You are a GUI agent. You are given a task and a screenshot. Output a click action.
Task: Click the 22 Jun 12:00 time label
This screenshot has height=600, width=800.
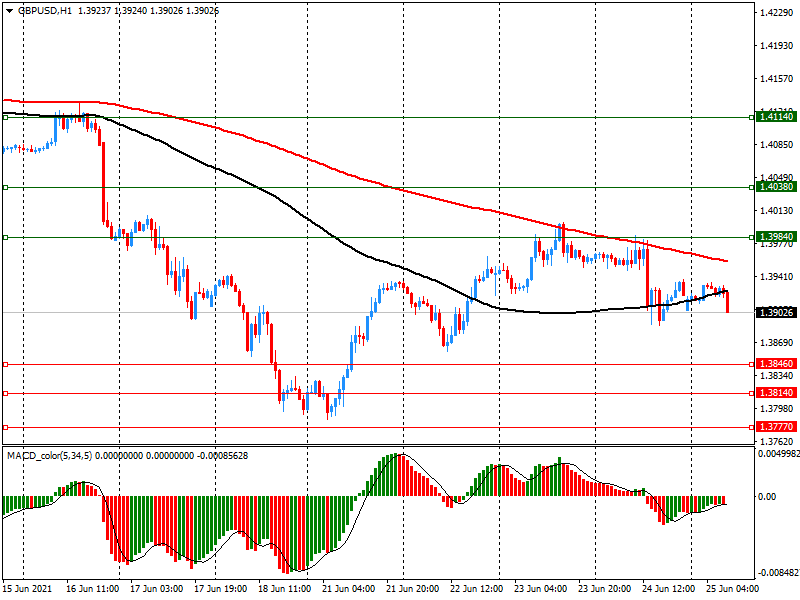477,589
